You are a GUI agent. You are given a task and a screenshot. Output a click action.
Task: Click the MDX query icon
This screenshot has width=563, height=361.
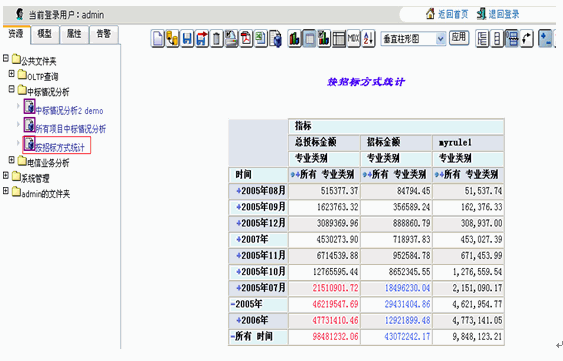(x=354, y=38)
